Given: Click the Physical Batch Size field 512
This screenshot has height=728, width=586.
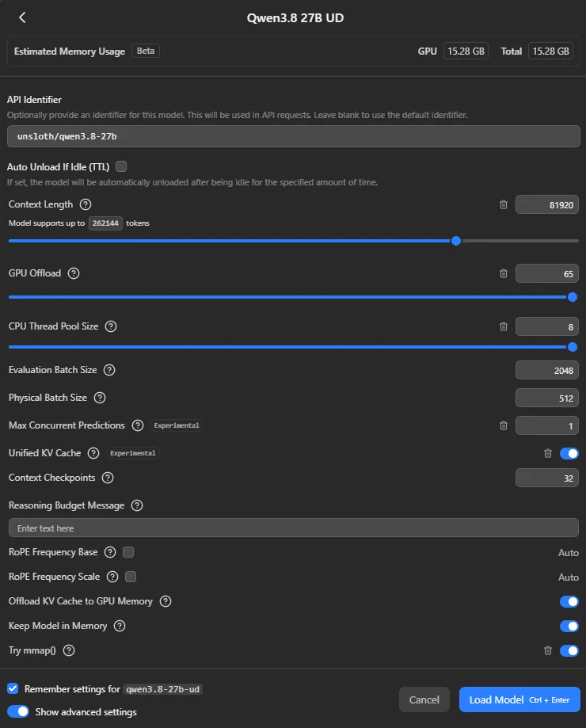Looking at the screenshot, I should [547, 398].
